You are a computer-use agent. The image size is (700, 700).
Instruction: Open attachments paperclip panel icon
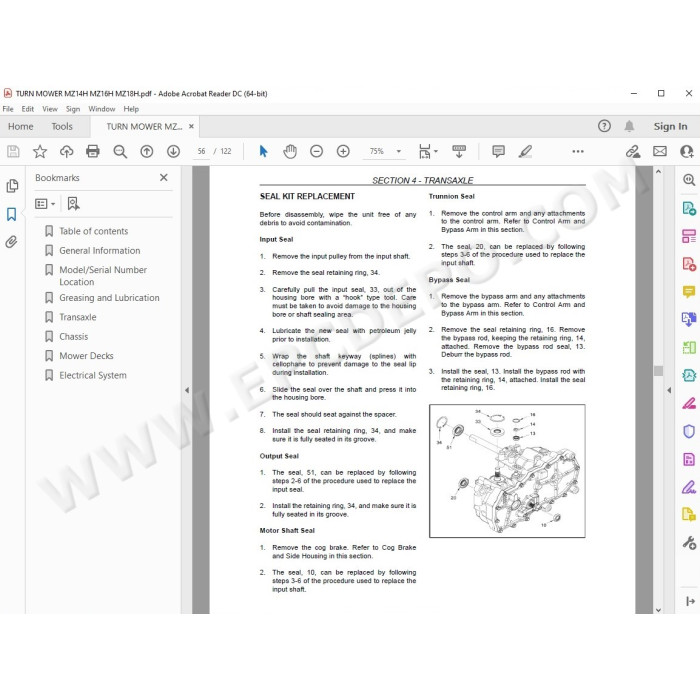click(x=12, y=242)
